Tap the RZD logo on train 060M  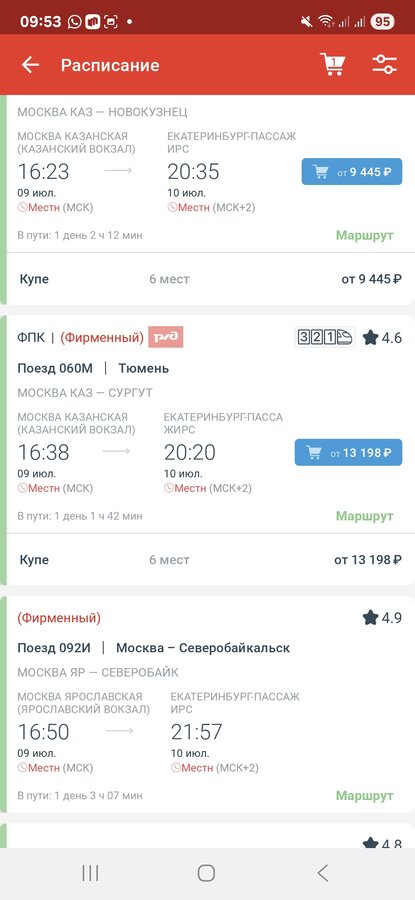[x=166, y=337]
